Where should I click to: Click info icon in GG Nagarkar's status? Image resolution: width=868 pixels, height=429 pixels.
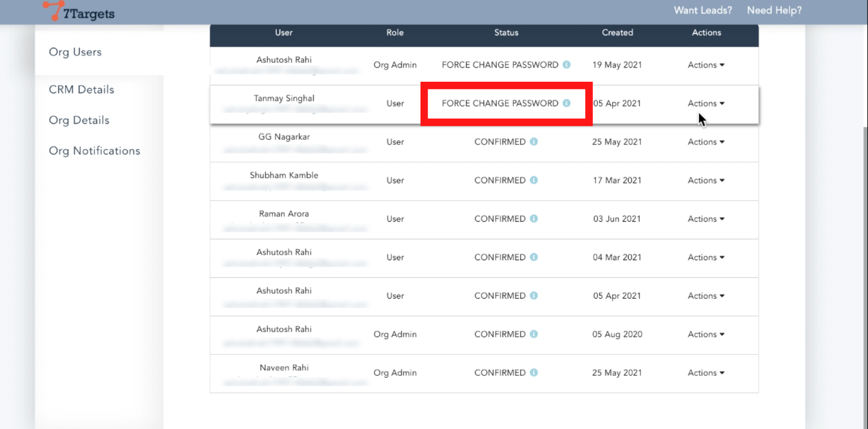coord(534,142)
